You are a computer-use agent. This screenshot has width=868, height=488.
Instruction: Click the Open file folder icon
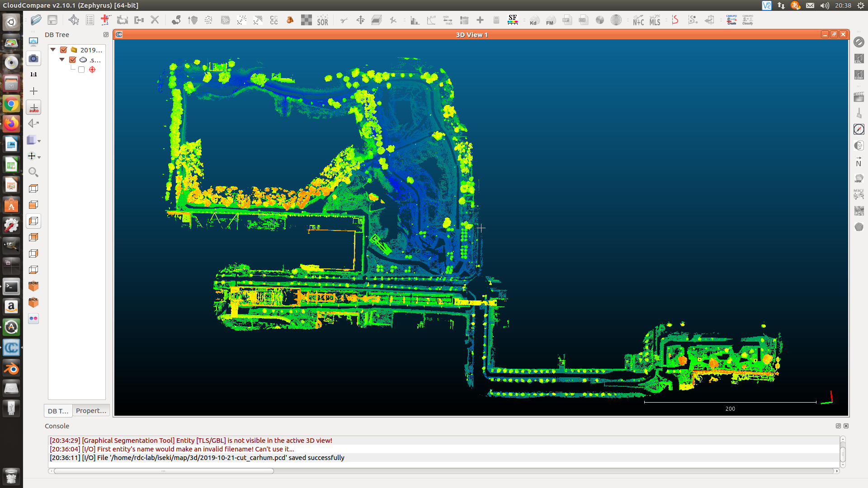pos(36,20)
